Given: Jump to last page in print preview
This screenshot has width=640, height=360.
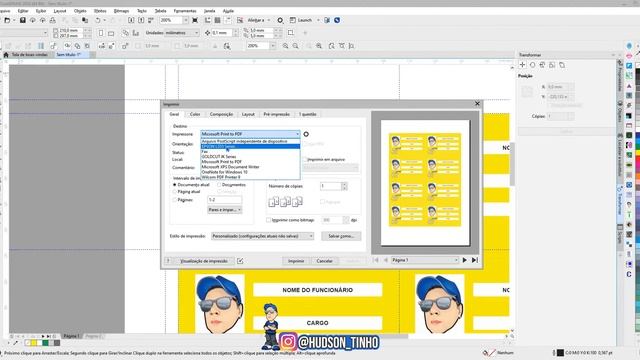Looking at the screenshot, I should pos(475,260).
